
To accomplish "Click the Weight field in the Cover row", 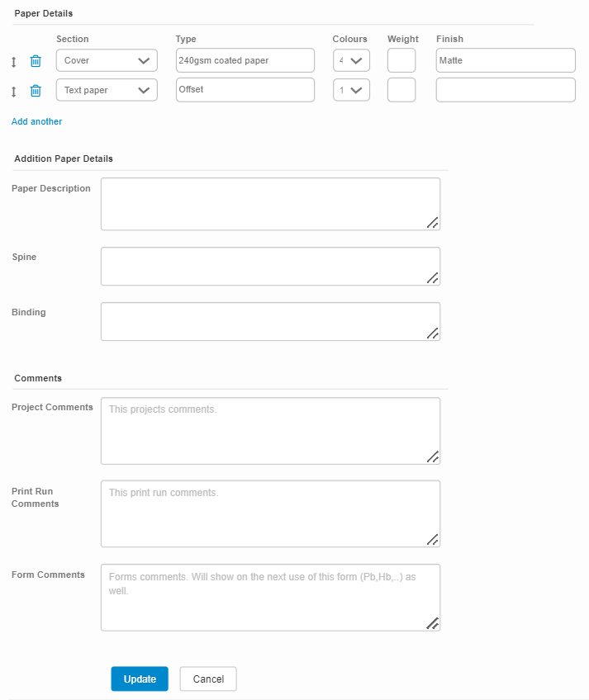I will pyautogui.click(x=401, y=59).
